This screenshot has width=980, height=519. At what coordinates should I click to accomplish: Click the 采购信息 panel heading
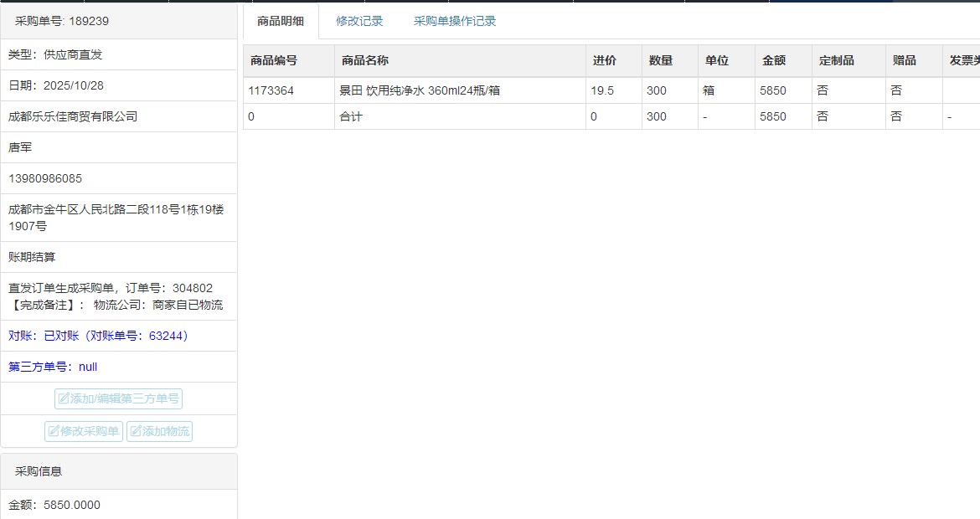[39, 471]
